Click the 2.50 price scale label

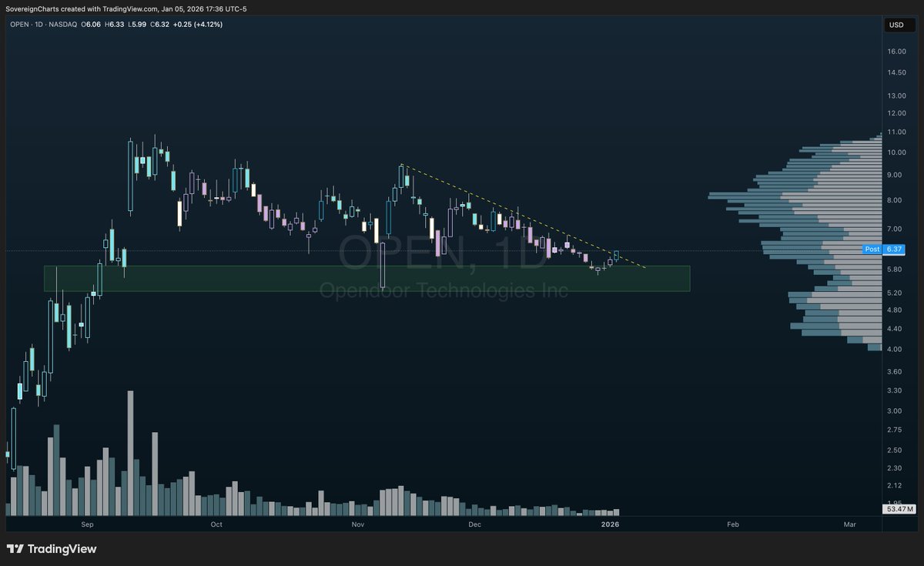[x=896, y=450]
